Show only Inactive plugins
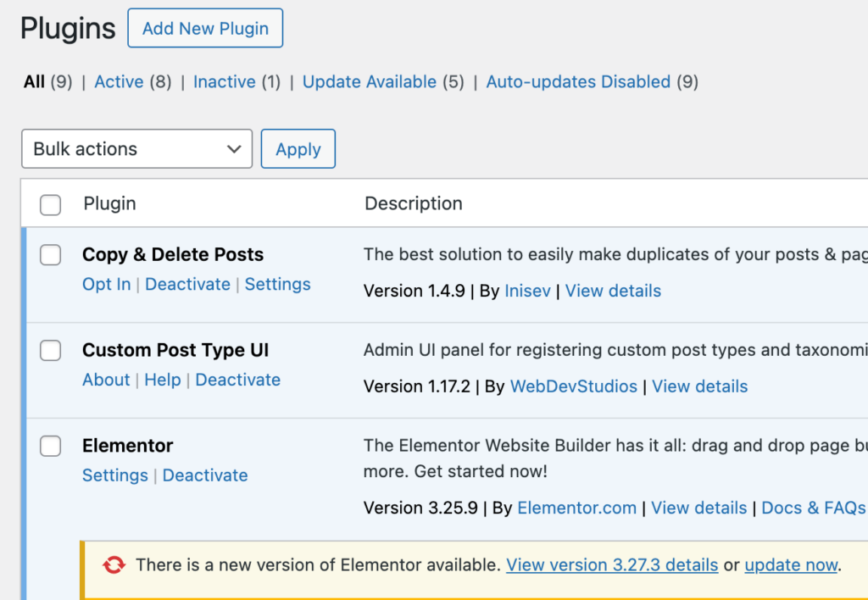The image size is (868, 600). (225, 82)
